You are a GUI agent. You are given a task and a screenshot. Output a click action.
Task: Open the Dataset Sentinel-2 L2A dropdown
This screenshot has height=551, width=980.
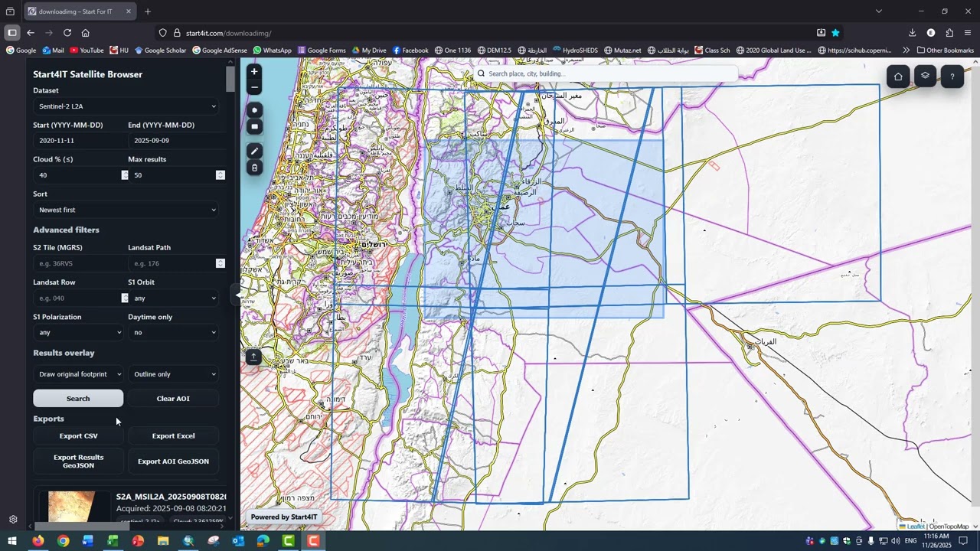pos(126,106)
